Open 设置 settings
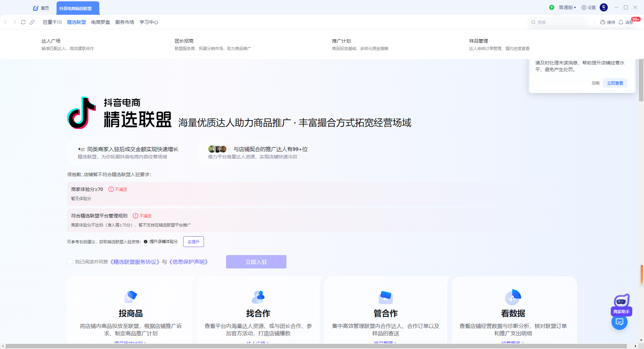 pyautogui.click(x=589, y=7)
